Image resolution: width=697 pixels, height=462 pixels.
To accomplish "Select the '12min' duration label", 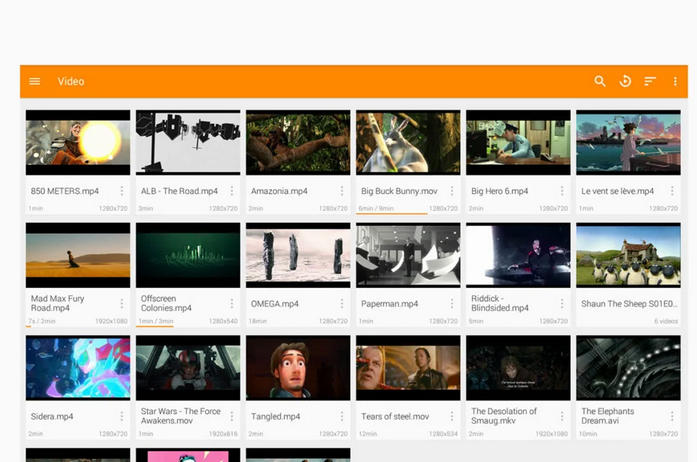I will click(x=368, y=434).
